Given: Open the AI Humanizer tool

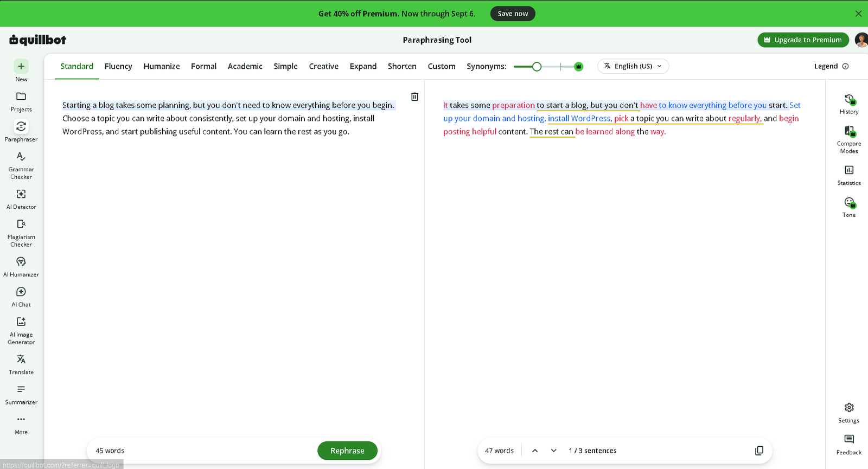Looking at the screenshot, I should 21,267.
